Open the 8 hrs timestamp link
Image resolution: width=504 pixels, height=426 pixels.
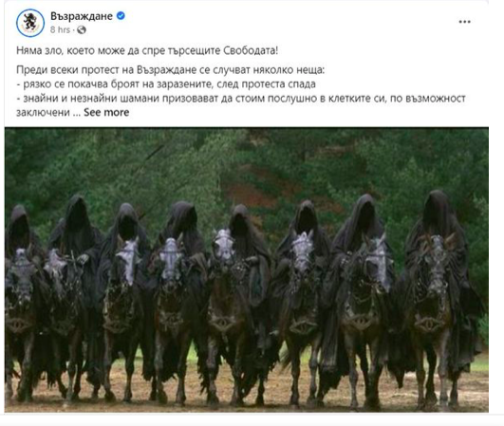pos(60,29)
